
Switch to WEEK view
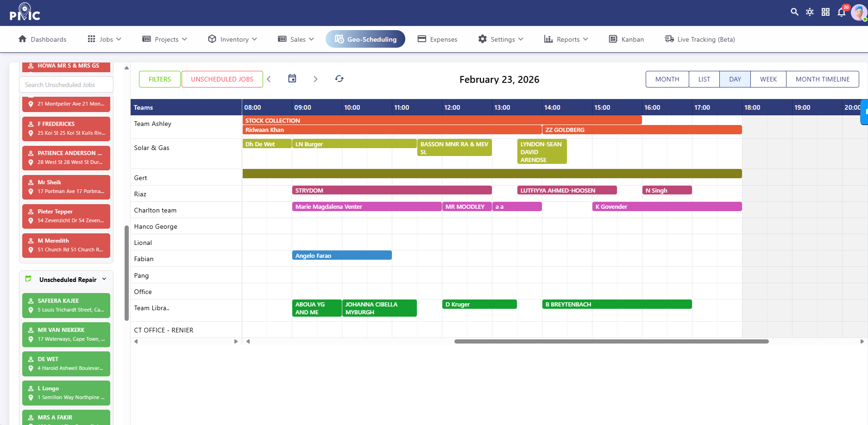768,79
